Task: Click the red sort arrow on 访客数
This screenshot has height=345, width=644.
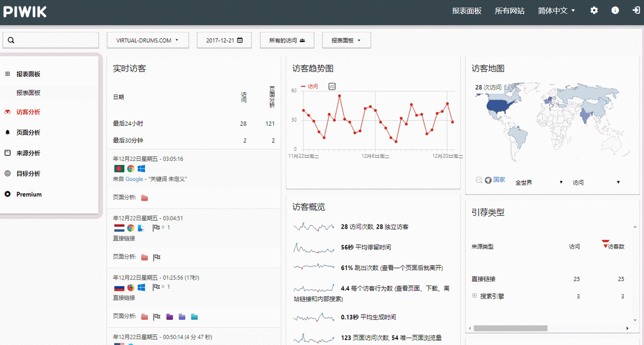Action: point(606,242)
